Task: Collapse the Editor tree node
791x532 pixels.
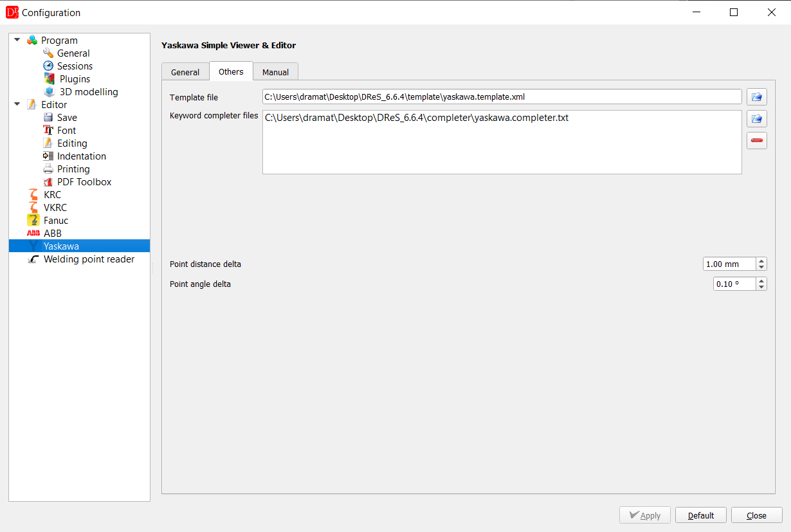Action: point(17,104)
